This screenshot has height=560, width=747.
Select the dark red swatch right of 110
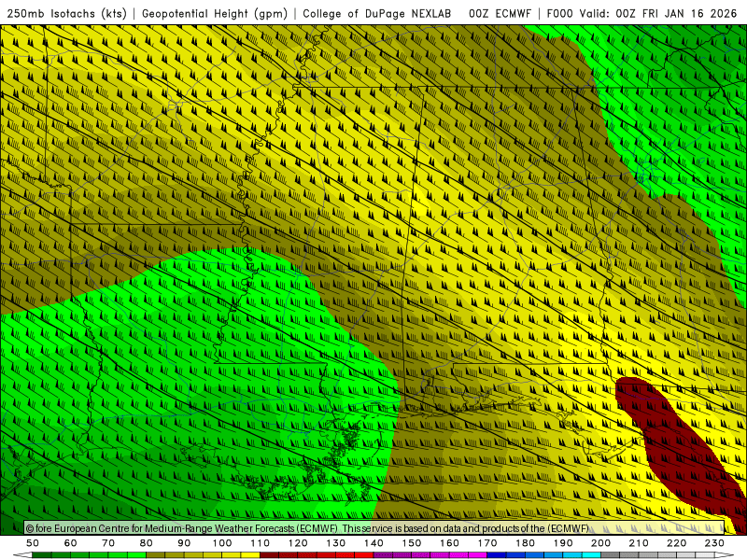coord(270,555)
